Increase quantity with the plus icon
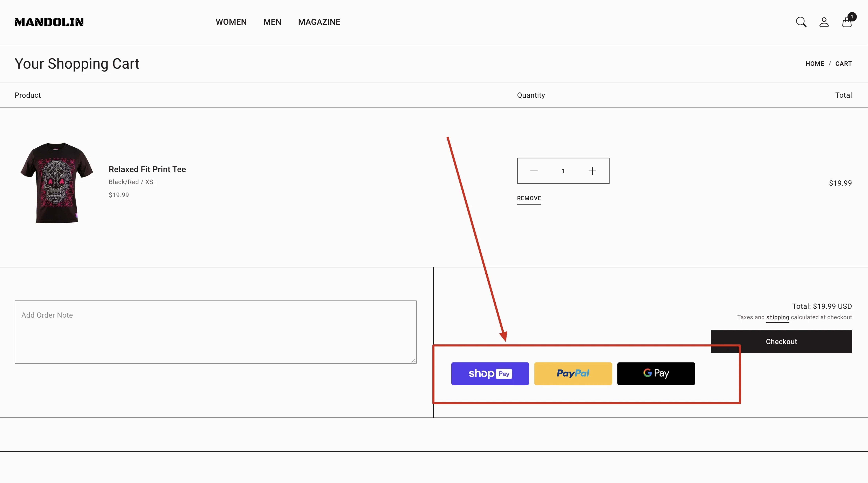Image resolution: width=868 pixels, height=483 pixels. tap(592, 171)
